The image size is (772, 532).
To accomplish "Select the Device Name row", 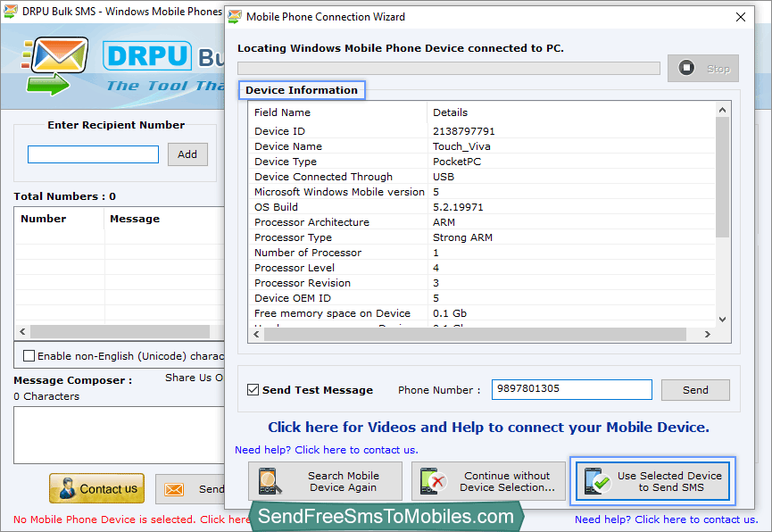I will [x=482, y=146].
